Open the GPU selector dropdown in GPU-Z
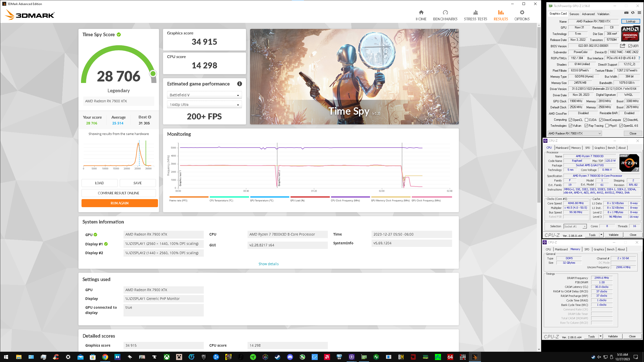The width and height of the screenshot is (644, 362). [575, 133]
